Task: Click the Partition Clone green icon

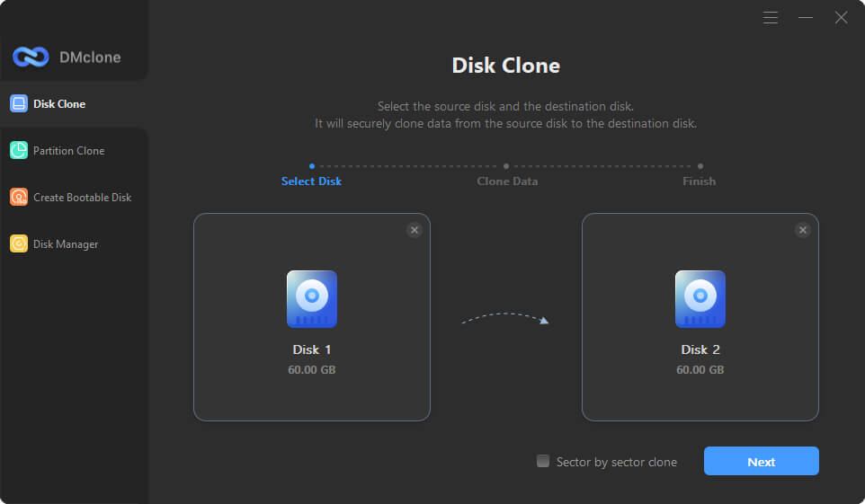Action: coord(19,150)
